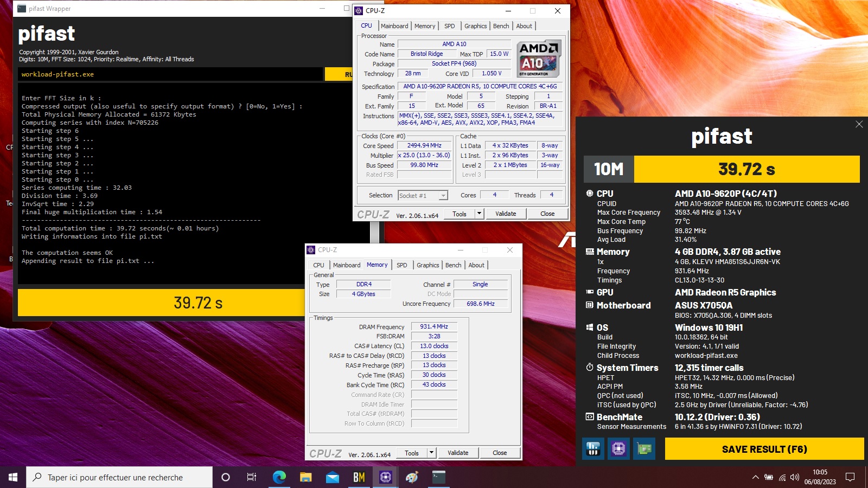Click Close button in the lower CPU-Z window
This screenshot has width=868, height=488.
tap(500, 453)
